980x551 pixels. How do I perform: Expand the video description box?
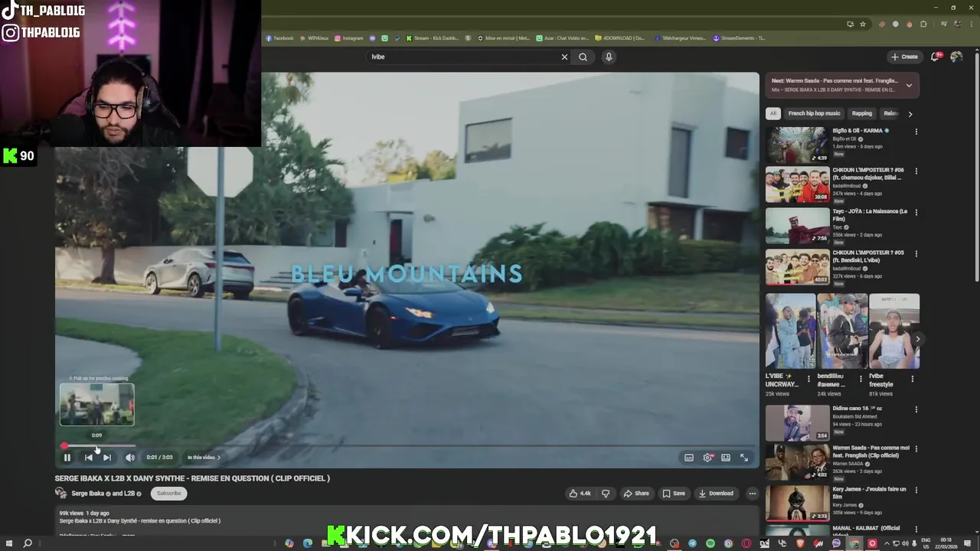pyautogui.click(x=407, y=520)
